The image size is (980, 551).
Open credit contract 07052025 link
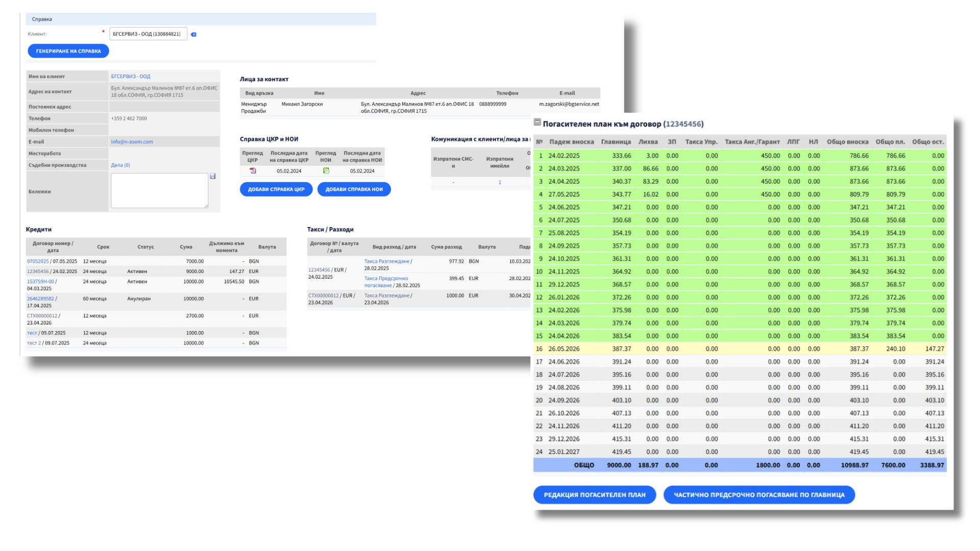[38, 261]
